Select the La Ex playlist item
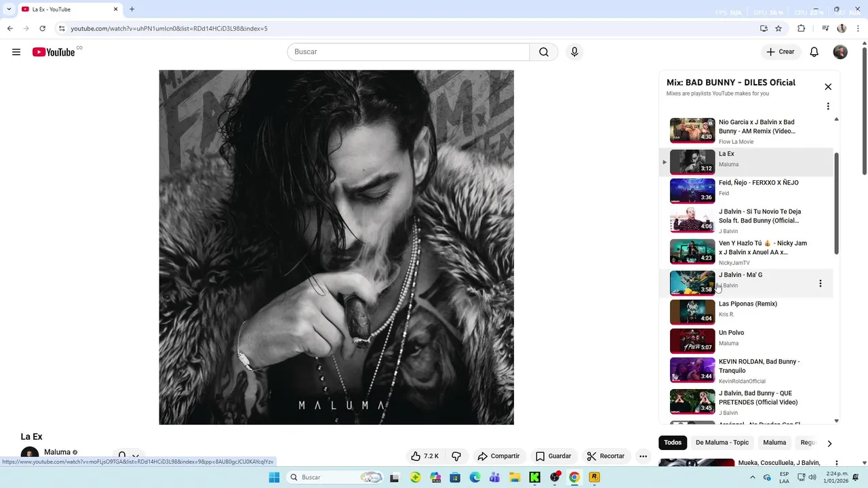Image resolution: width=868 pixels, height=488 pixels. pyautogui.click(x=746, y=162)
